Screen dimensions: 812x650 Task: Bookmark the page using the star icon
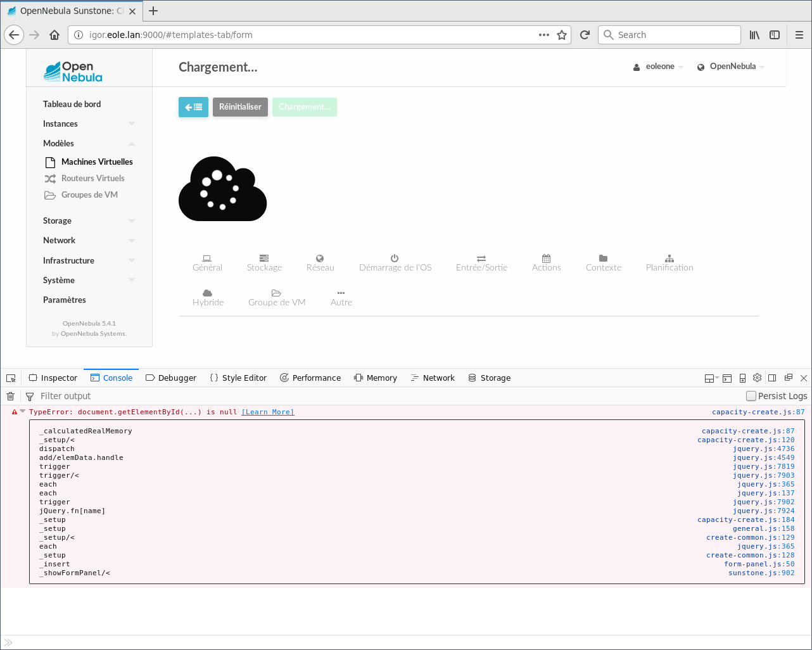pos(561,35)
